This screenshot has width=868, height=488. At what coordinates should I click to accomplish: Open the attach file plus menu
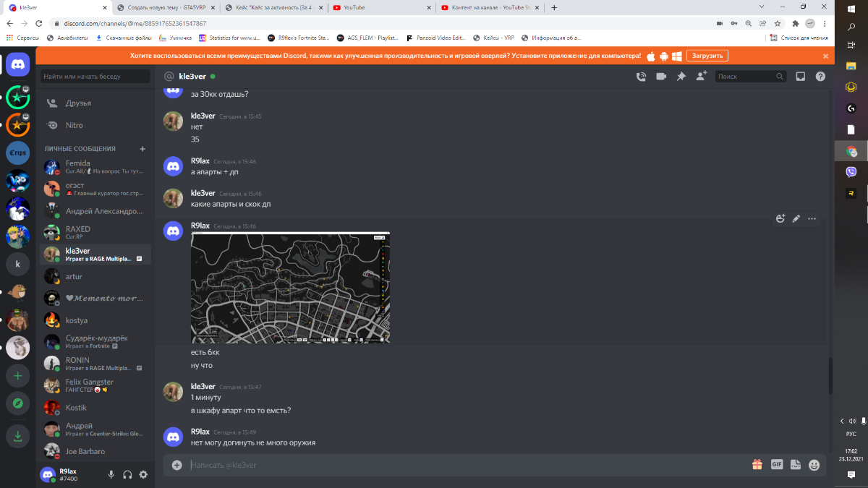click(x=177, y=465)
